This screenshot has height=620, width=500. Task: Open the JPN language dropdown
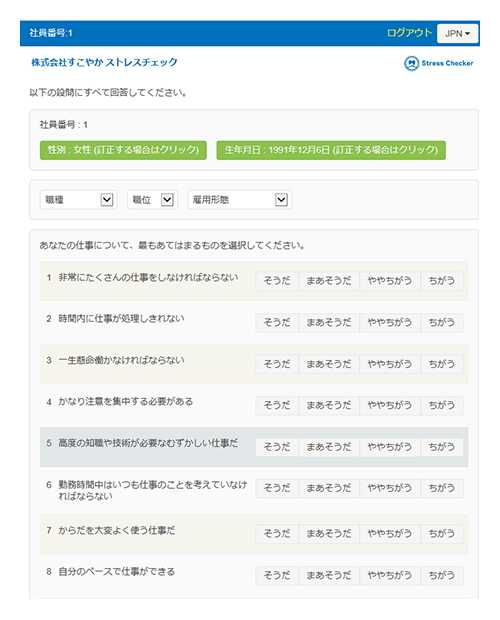point(457,34)
